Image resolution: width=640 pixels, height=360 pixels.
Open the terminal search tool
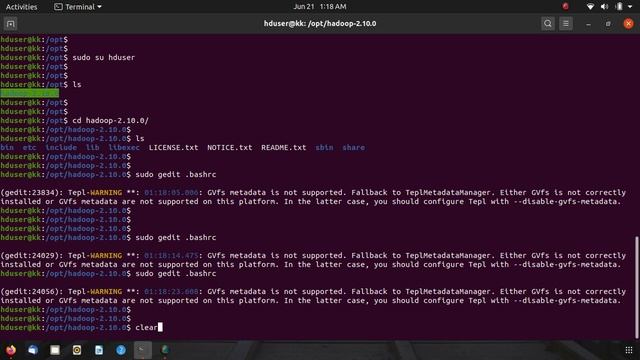pyautogui.click(x=548, y=24)
